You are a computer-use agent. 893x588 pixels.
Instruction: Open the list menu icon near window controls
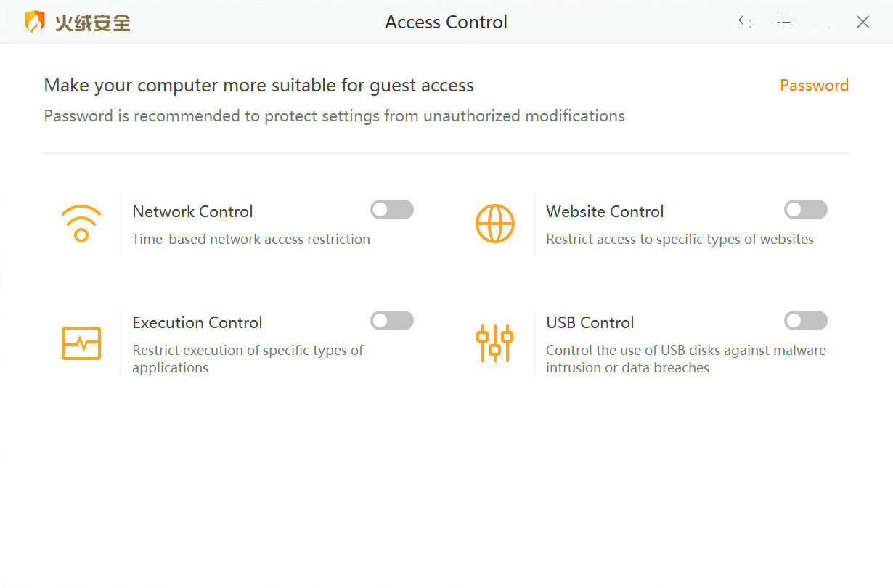[x=784, y=22]
